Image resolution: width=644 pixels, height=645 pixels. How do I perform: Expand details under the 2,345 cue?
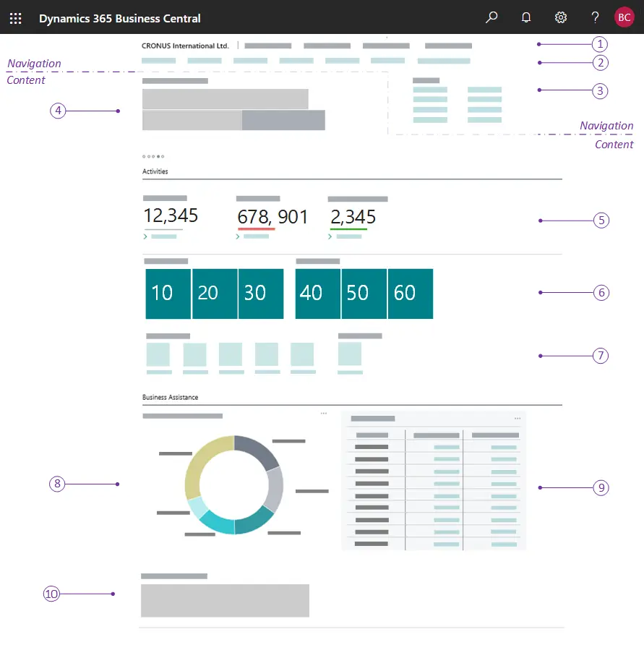(x=330, y=236)
